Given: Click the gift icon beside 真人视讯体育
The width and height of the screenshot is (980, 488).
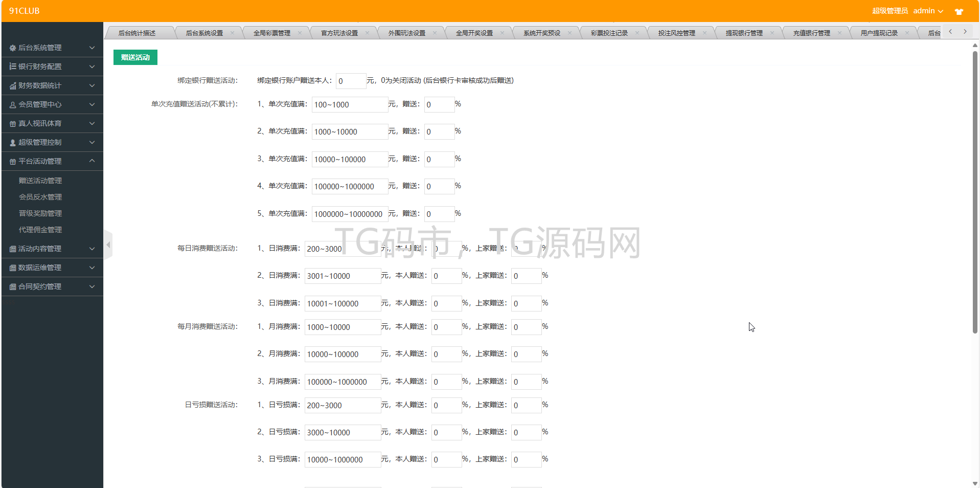Looking at the screenshot, I should tap(13, 124).
